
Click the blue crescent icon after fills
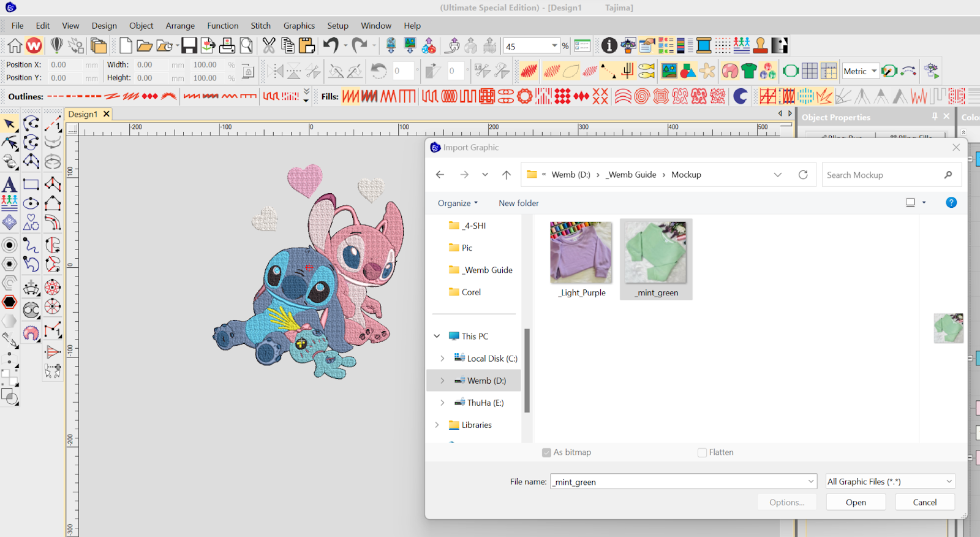(740, 96)
